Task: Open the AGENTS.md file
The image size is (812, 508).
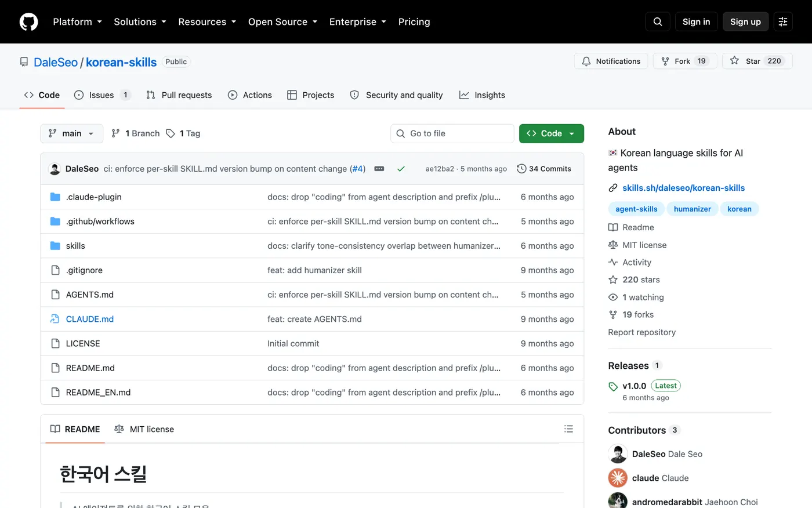Action: (90, 295)
